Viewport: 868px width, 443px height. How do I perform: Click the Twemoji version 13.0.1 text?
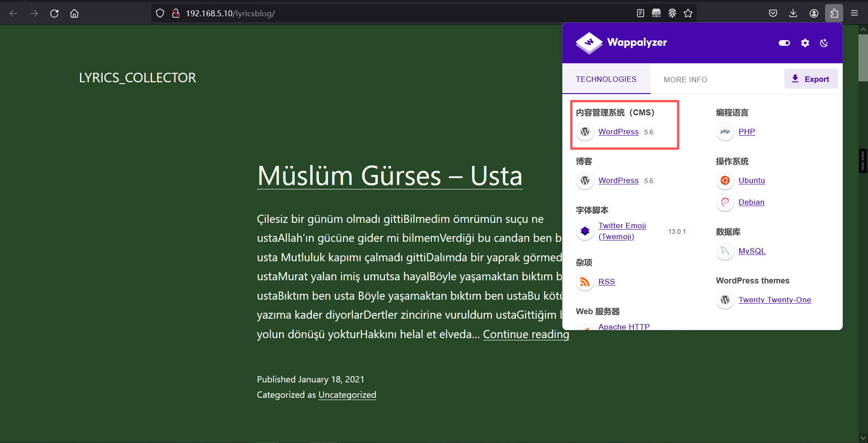pos(677,231)
